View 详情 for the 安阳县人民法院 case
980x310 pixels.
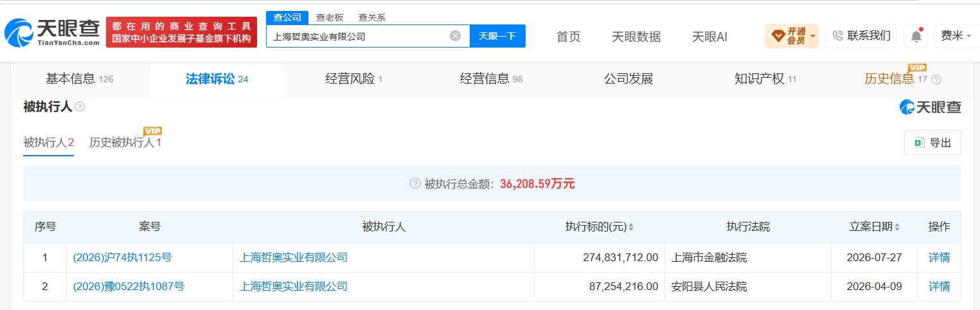(x=939, y=287)
